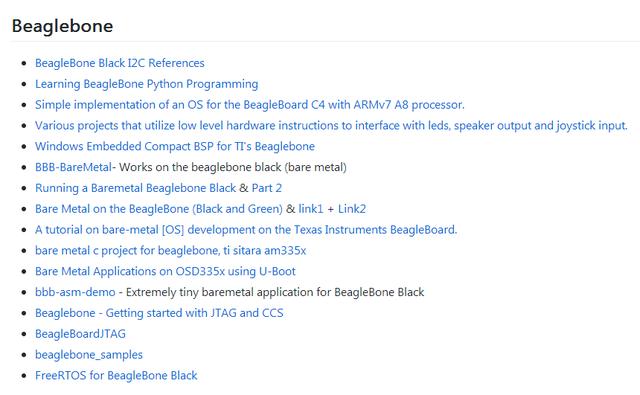Open BeagleBone Black I2C References link
Image resolution: width=640 pixels, height=395 pixels.
point(120,63)
